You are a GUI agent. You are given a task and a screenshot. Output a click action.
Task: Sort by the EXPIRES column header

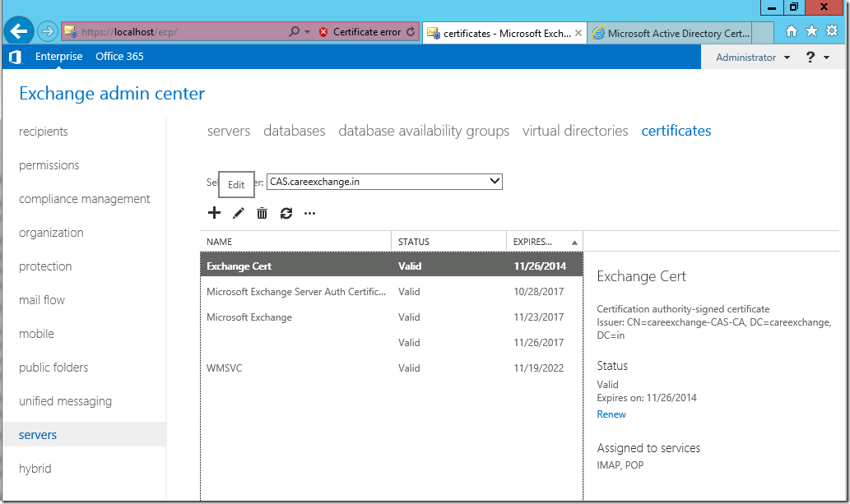545,242
